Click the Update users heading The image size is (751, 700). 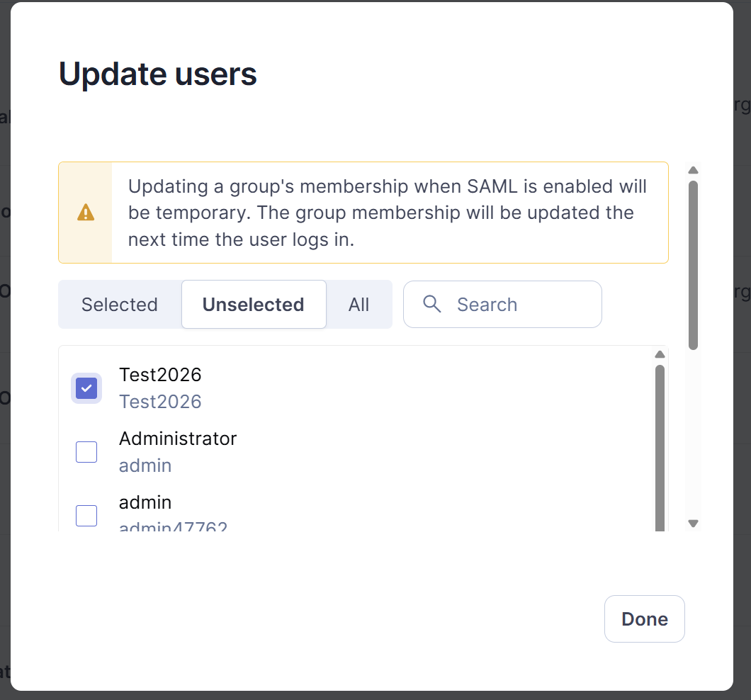[157, 74]
